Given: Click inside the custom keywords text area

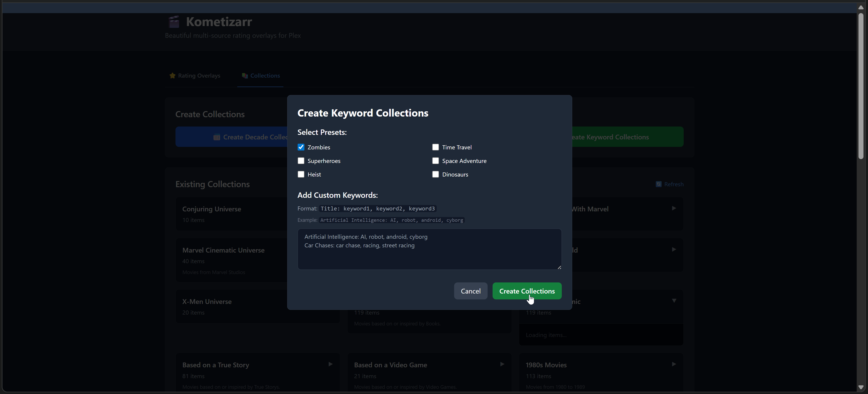Looking at the screenshot, I should tap(429, 249).
